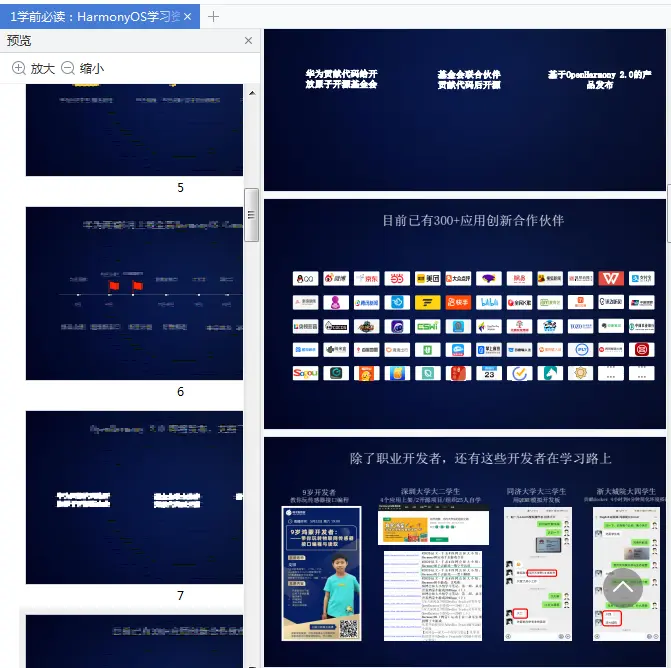Click the 大众点评 logo
671x668 pixels.
(x=458, y=279)
